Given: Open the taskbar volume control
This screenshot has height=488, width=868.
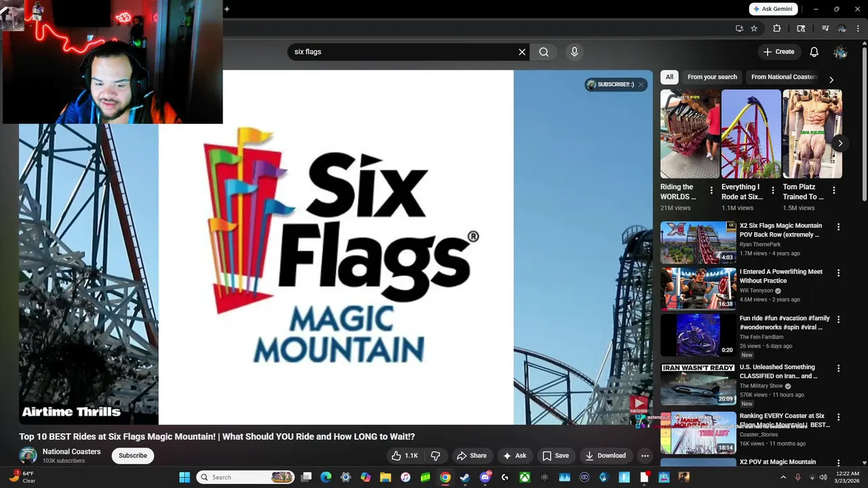Looking at the screenshot, I should (823, 477).
